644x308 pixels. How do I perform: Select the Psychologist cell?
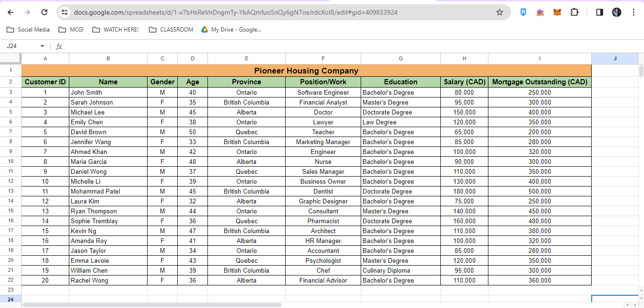click(x=323, y=260)
